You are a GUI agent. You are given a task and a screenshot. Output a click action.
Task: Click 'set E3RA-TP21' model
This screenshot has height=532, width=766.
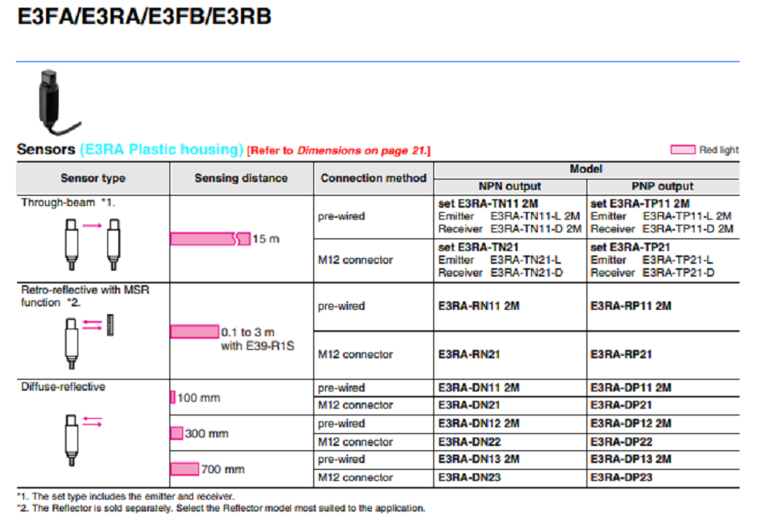pos(630,247)
